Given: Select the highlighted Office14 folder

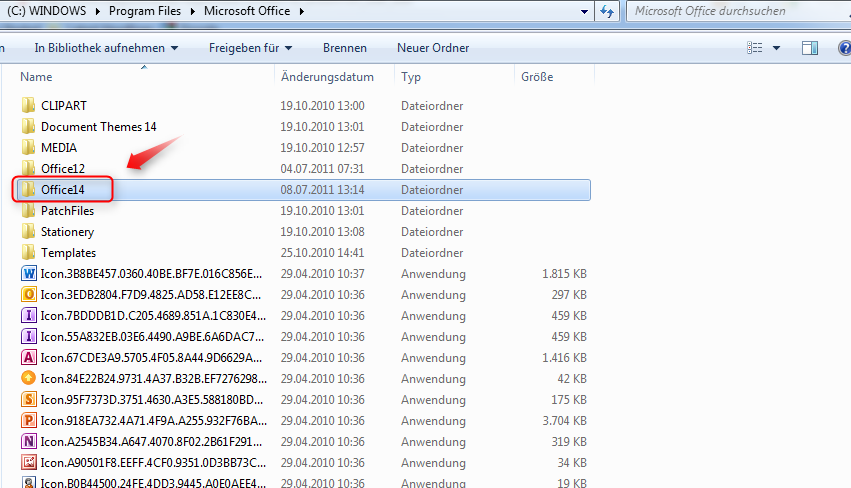Looking at the screenshot, I should (x=63, y=189).
